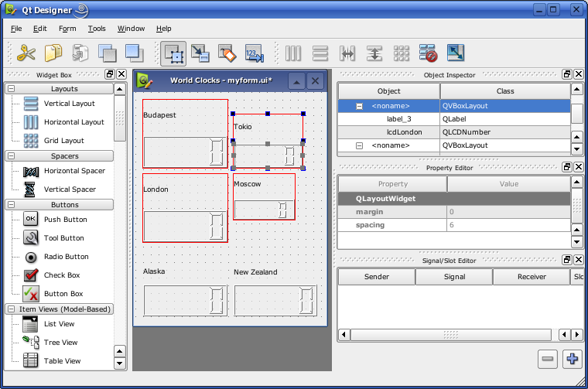Select Push Button widget
Viewport: 588px width, 389px height.
(x=55, y=219)
